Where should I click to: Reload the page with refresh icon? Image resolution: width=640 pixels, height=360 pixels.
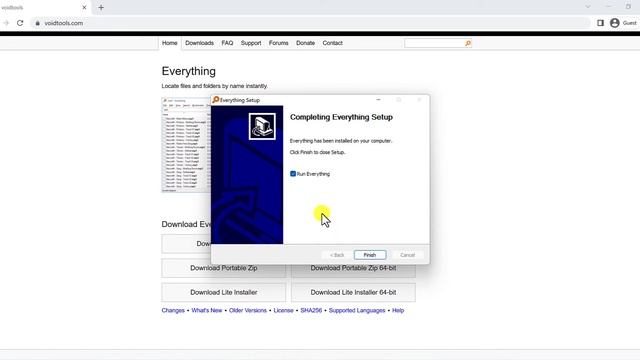pos(20,23)
